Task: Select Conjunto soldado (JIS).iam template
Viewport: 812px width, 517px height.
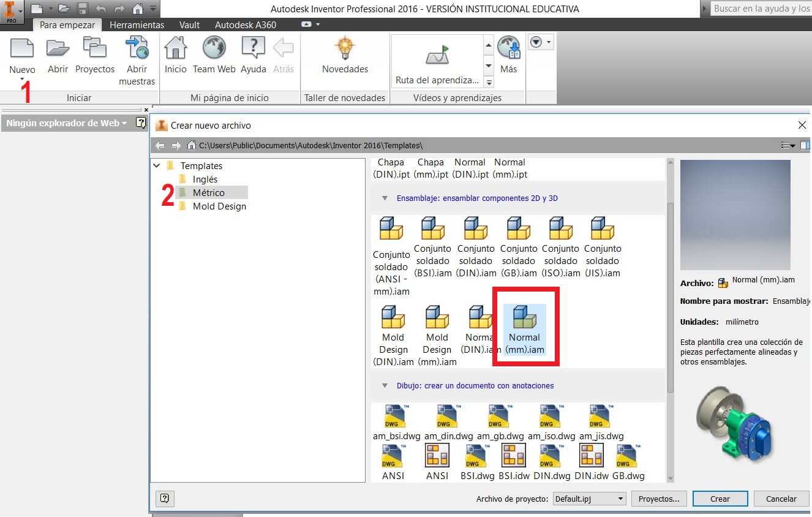Action: coord(603,247)
